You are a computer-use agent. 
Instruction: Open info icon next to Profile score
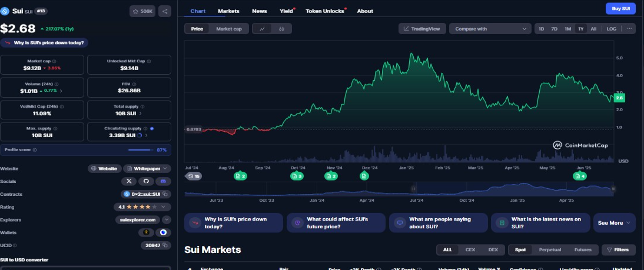click(35, 150)
